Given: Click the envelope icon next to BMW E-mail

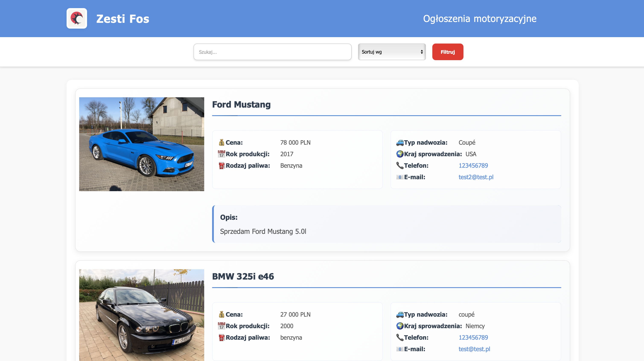Looking at the screenshot, I should (400, 349).
